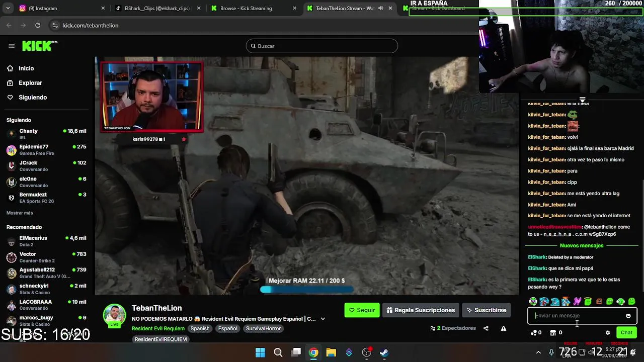Click TebanTheLion live profile avatar
The height and width of the screenshot is (362, 644).
[x=115, y=316]
